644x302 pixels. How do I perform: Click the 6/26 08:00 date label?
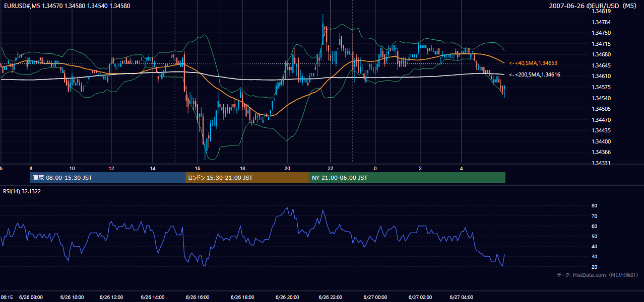coord(31,297)
